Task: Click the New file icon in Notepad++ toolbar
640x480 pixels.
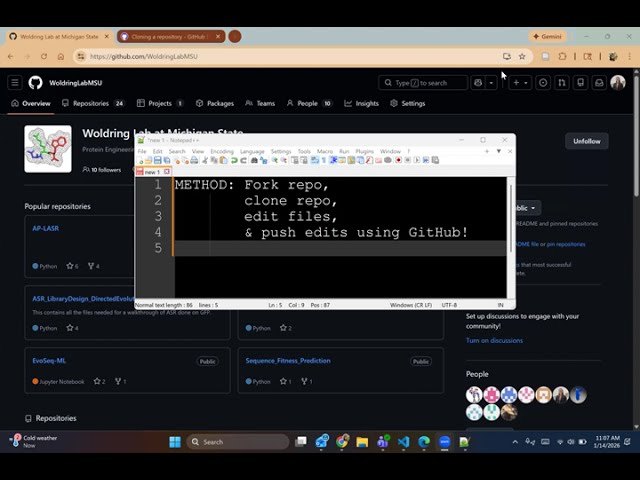Action: pyautogui.click(x=140, y=160)
